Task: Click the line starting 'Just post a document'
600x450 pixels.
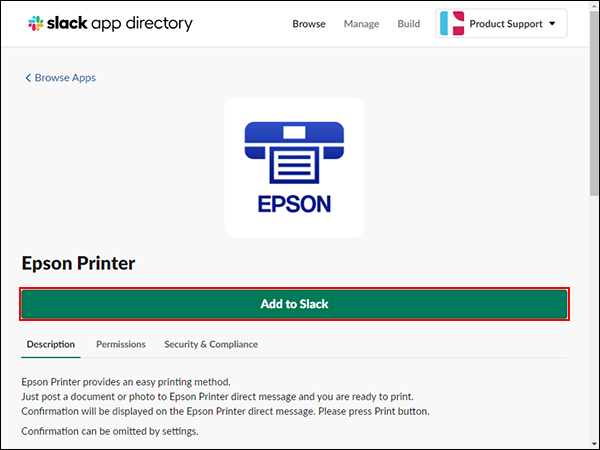Action: click(x=217, y=396)
